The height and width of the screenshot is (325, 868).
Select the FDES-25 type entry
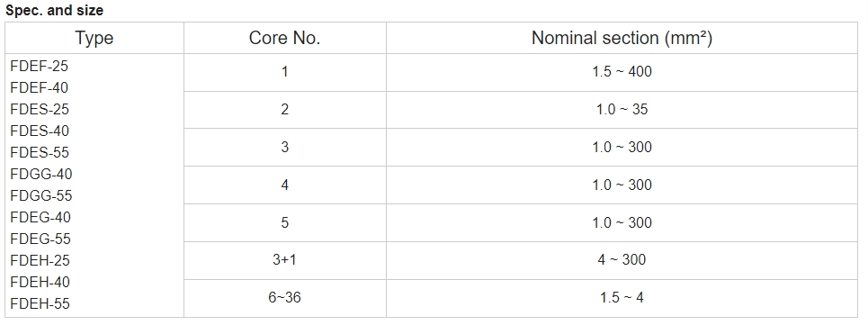(40, 109)
